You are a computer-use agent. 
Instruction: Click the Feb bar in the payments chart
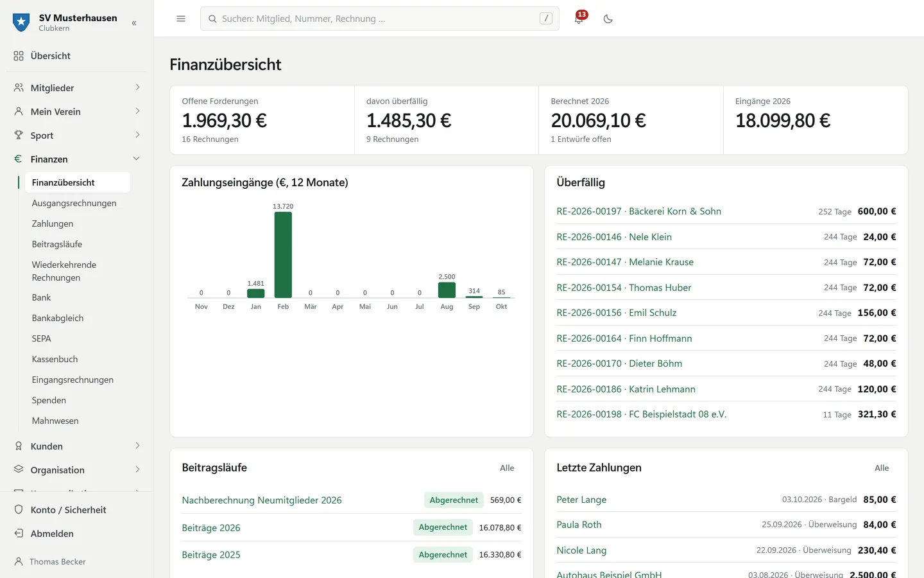point(283,255)
